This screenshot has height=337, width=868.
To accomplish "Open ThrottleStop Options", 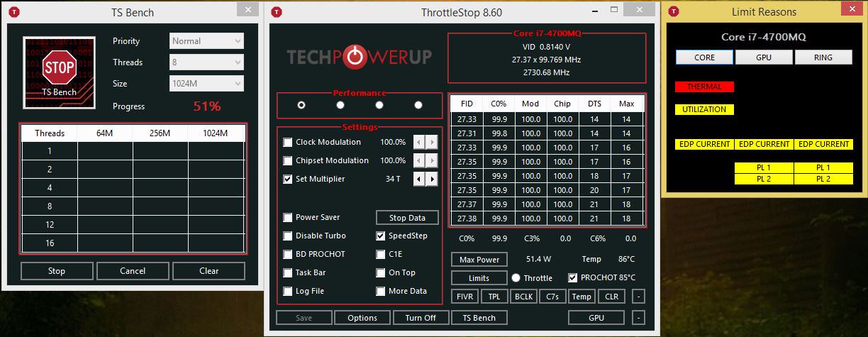I will coord(362,318).
